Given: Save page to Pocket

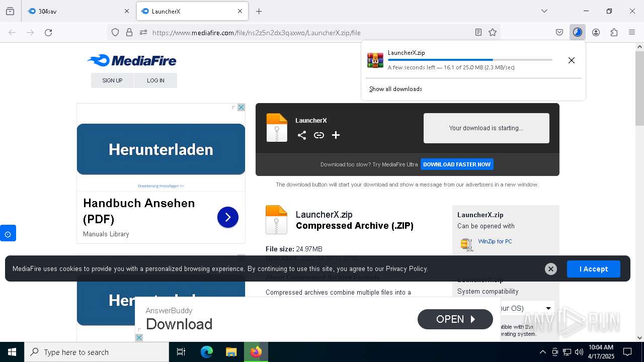Looking at the screenshot, I should (x=559, y=32).
